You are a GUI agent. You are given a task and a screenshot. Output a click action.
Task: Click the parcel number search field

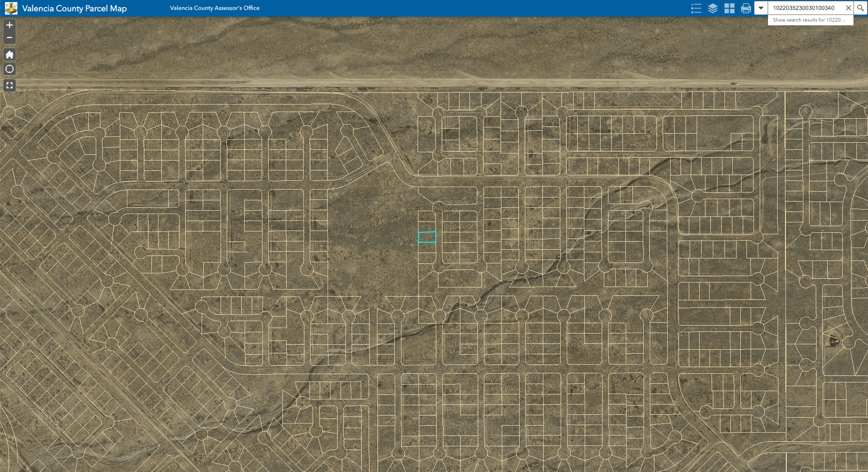point(805,8)
